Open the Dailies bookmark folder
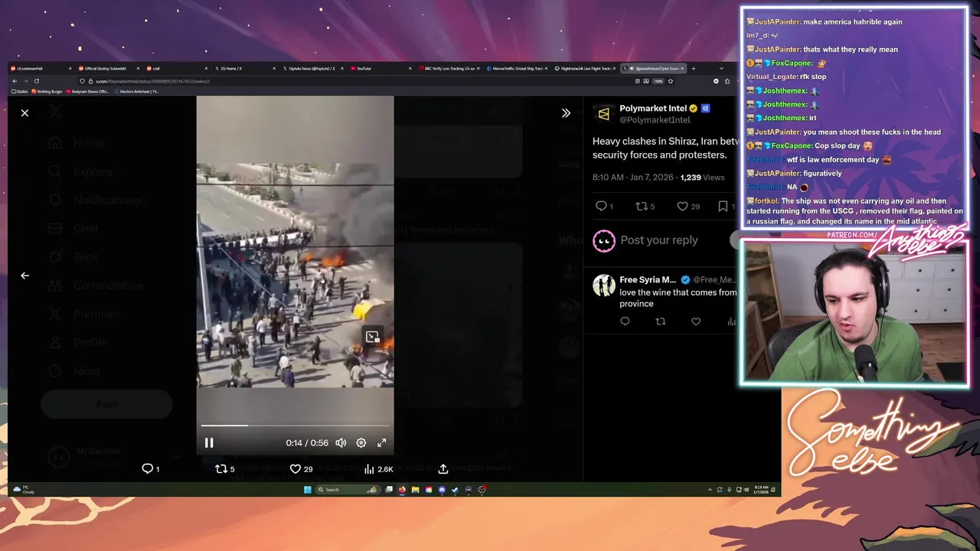 (x=20, y=92)
